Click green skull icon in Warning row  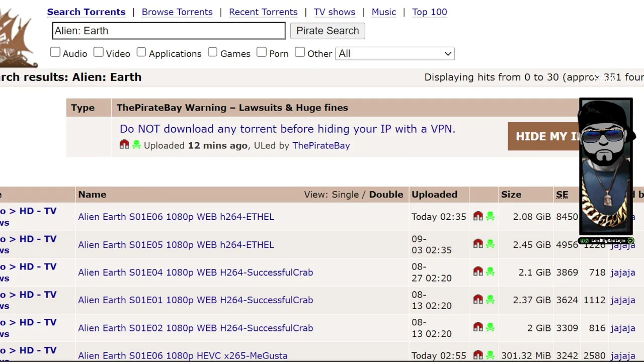(x=136, y=145)
